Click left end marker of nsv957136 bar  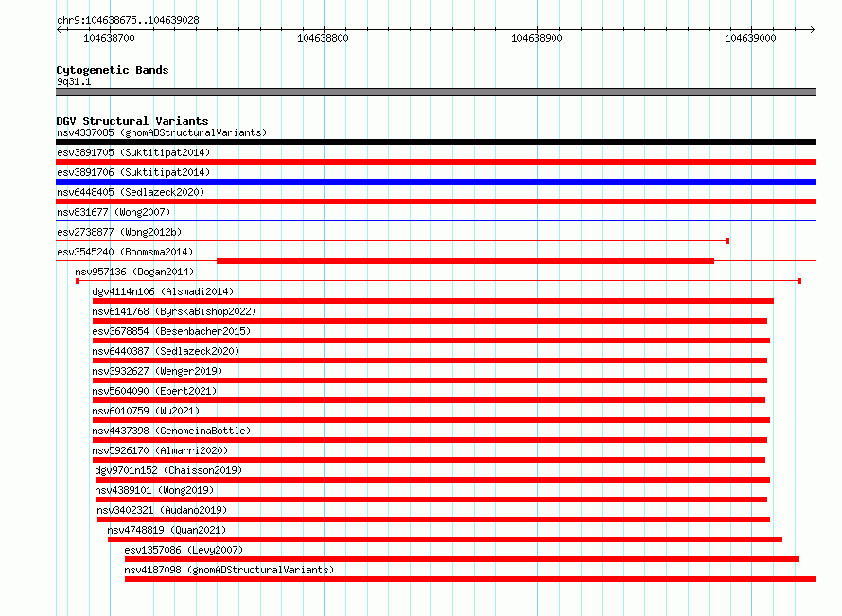click(x=78, y=281)
